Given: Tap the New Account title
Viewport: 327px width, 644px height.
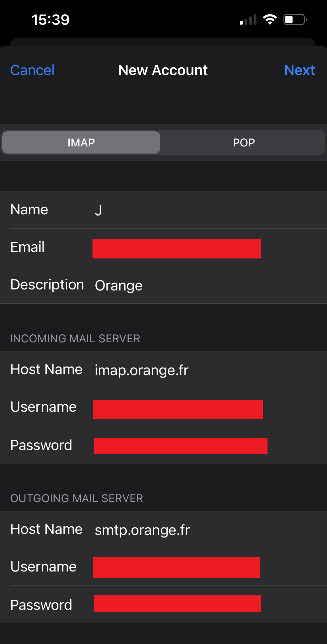Looking at the screenshot, I should click(x=163, y=70).
